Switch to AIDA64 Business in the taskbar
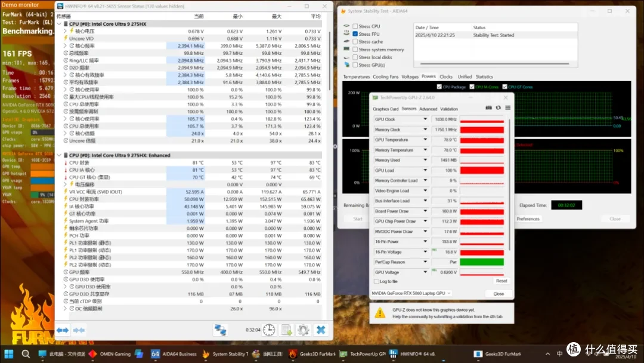The height and width of the screenshot is (363, 644). tap(174, 354)
